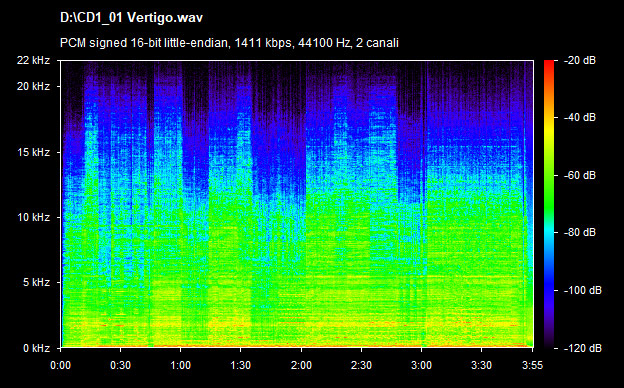624x388 pixels.
Task: Select the 2:30 time axis marker
Action: [x=361, y=365]
